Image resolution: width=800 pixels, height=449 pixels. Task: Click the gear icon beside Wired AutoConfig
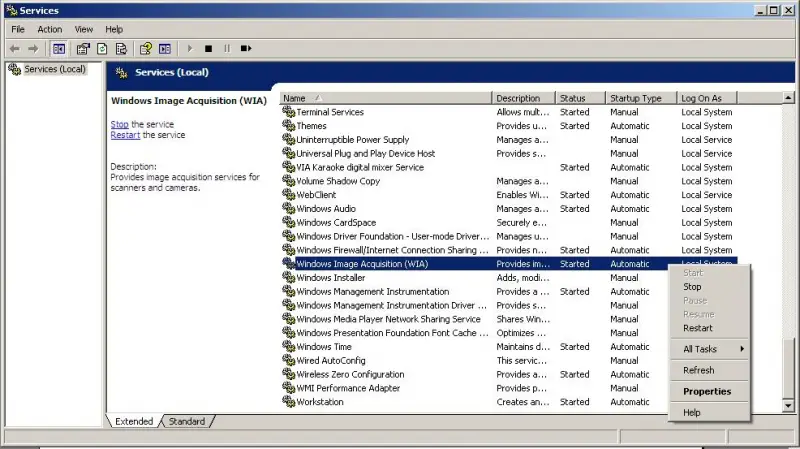tap(289, 360)
